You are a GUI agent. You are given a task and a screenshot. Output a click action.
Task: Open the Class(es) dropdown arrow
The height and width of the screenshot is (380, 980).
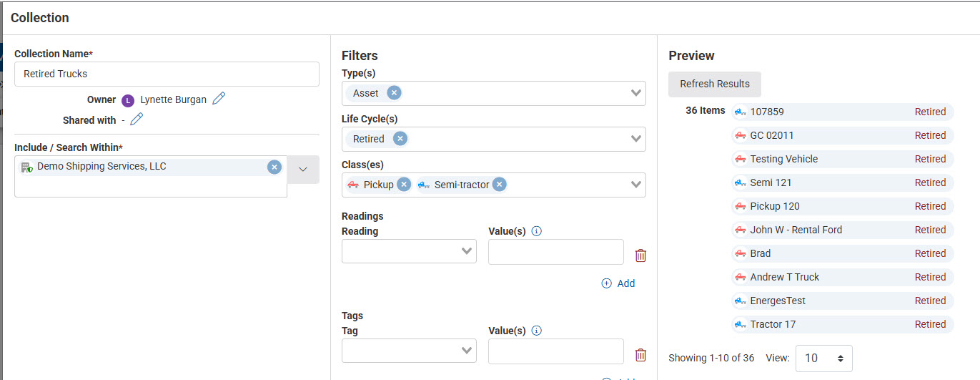636,185
